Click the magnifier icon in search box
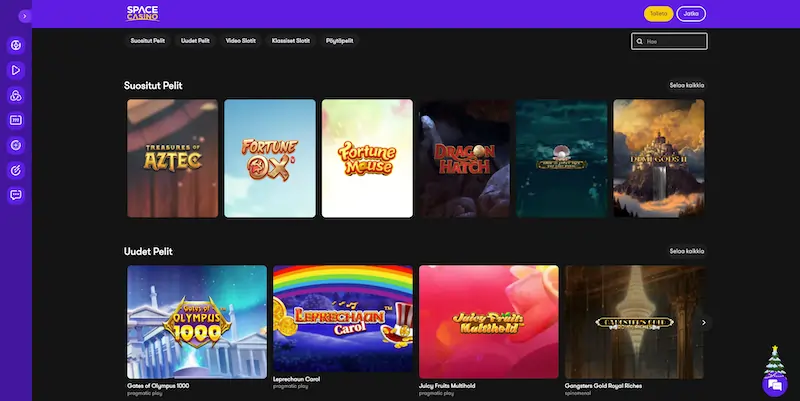Viewport: 800px width, 401px height. pos(639,41)
